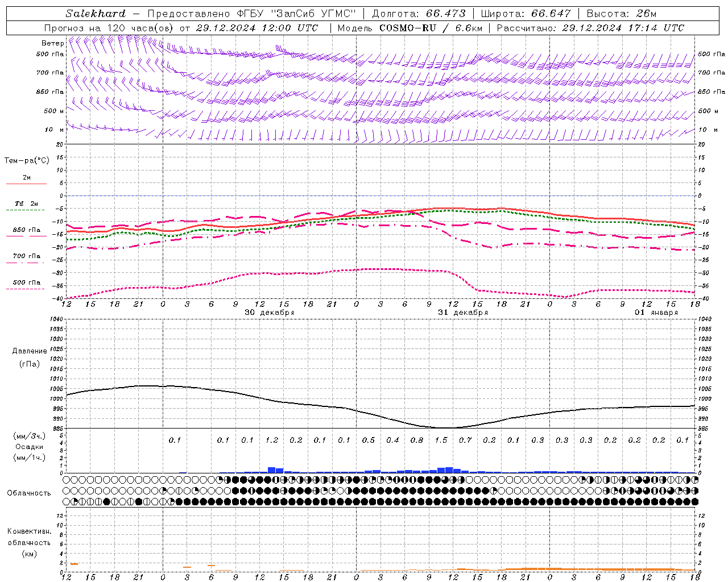The width and height of the screenshot is (728, 582).
Task: Click the line sample under the Td 2м legend
Action: [x=26, y=210]
